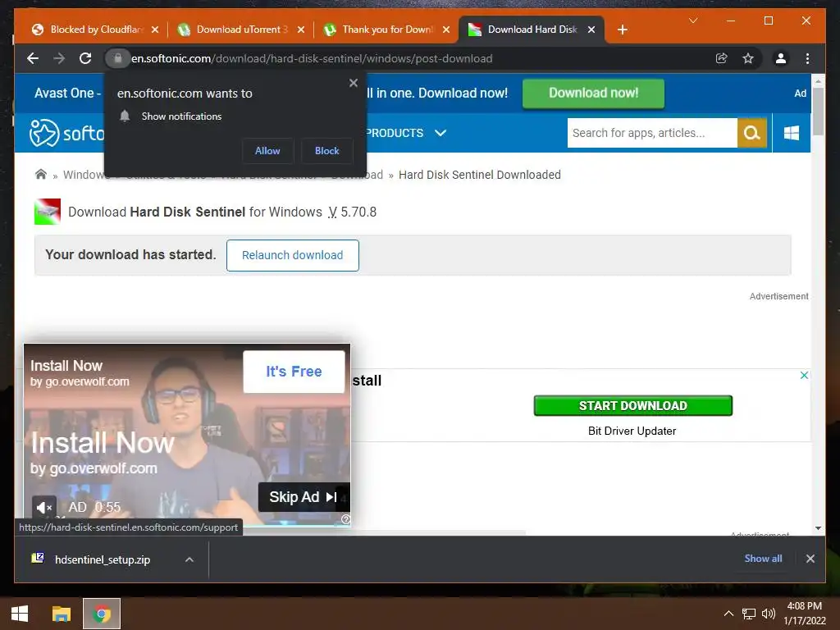The image size is (840, 630).
Task: Show hidden system tray icons
Action: [x=728, y=614]
